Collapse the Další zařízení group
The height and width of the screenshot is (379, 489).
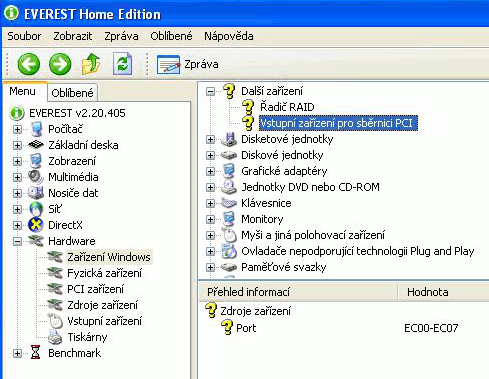point(210,91)
